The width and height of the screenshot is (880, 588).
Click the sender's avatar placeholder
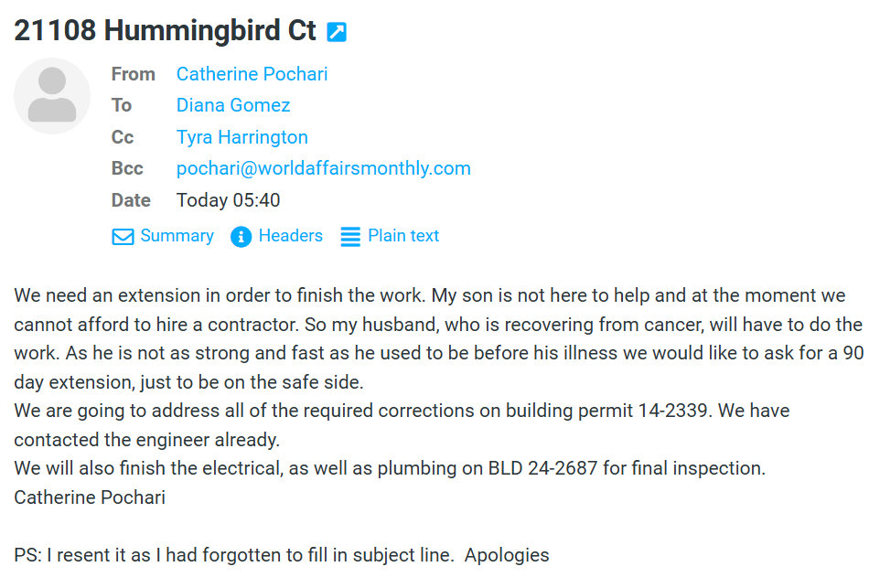52,96
